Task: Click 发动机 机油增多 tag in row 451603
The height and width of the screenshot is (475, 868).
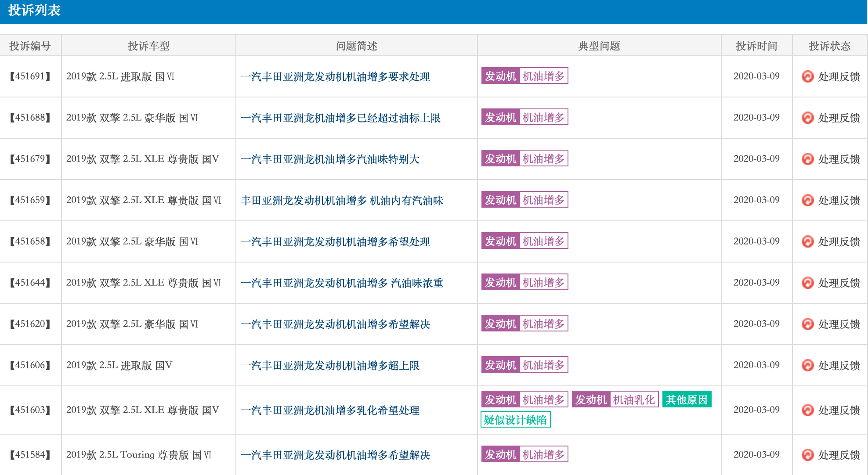Action: coord(524,399)
